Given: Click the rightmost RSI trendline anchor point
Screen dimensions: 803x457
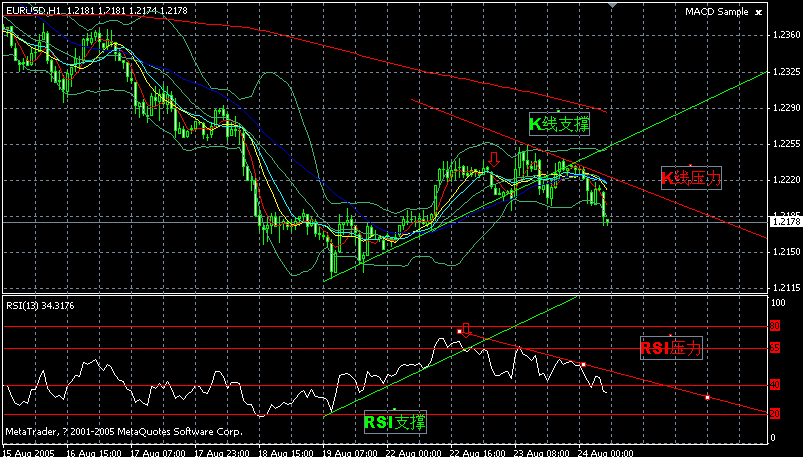Looking at the screenshot, I should (x=707, y=397).
